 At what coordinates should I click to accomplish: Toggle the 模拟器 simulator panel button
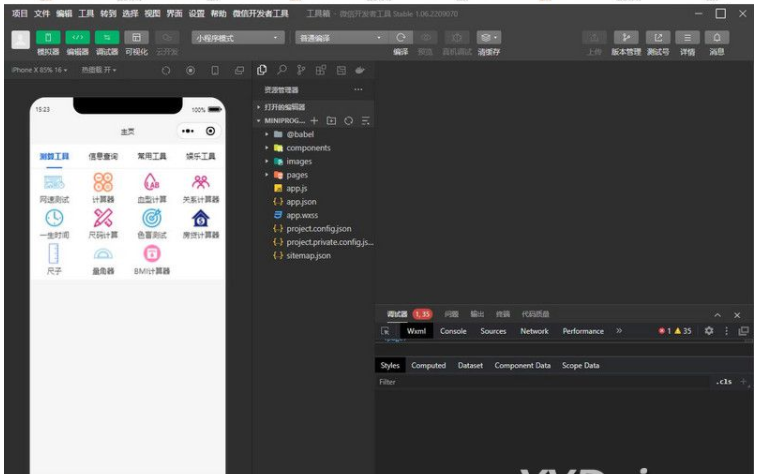point(48,38)
